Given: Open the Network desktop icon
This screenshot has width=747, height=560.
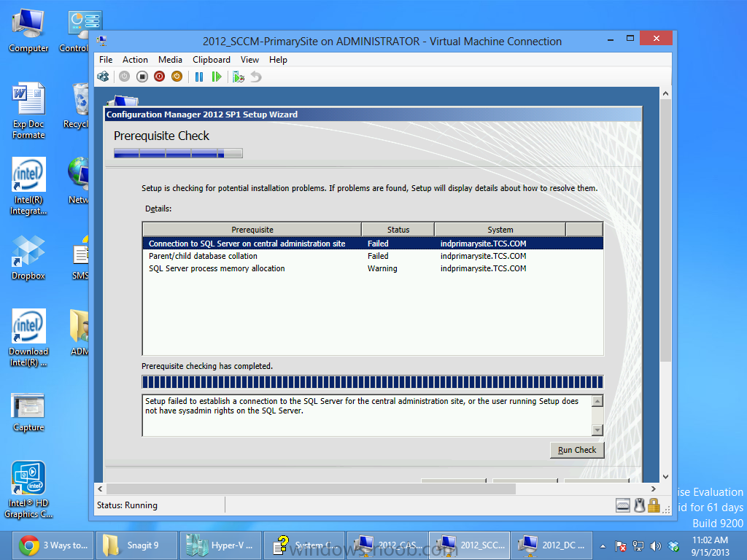Looking at the screenshot, I should click(x=78, y=182).
